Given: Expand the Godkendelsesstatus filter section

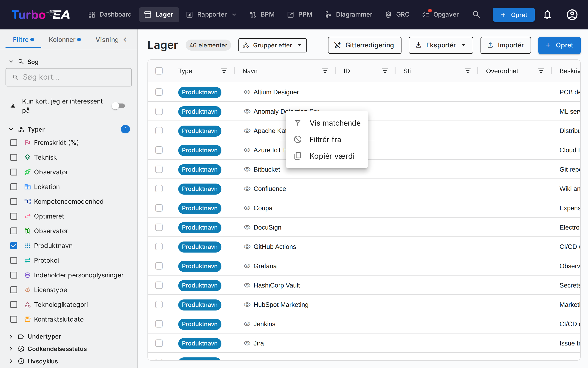Looking at the screenshot, I should tap(11, 349).
